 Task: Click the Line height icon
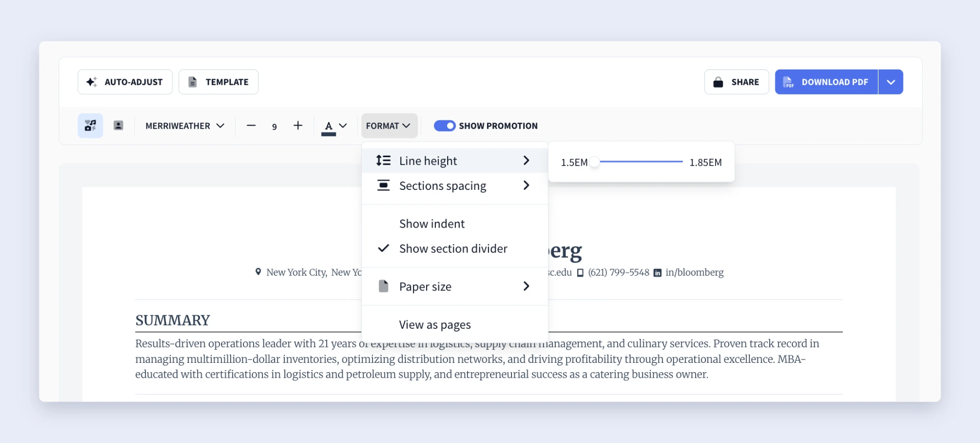click(x=383, y=161)
